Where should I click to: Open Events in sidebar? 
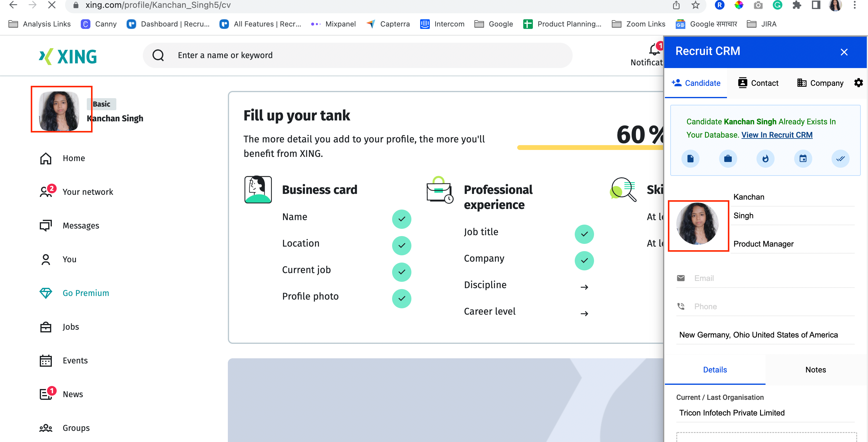click(64, 360)
